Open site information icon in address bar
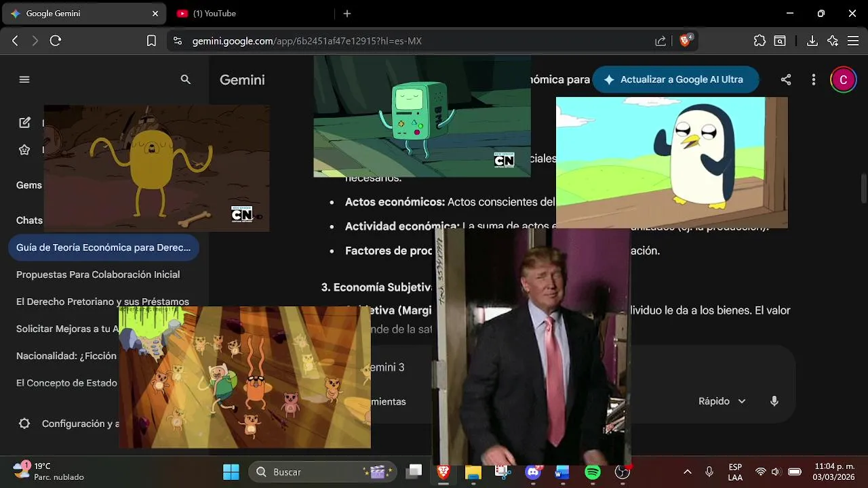 tap(178, 41)
